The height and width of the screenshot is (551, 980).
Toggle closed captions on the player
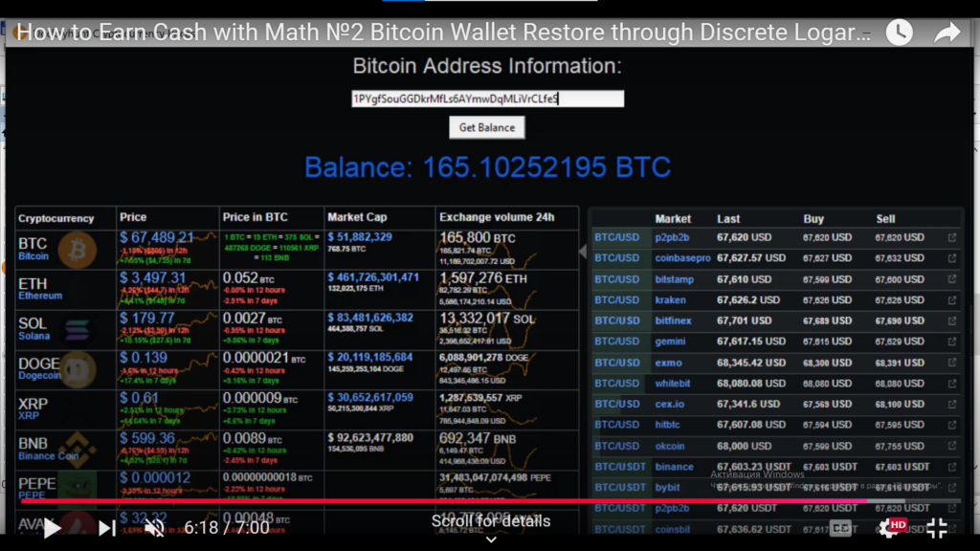[x=840, y=527]
